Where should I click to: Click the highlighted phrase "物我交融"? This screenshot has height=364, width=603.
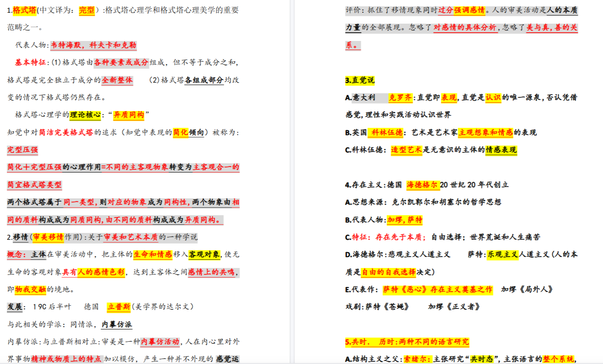coord(31,289)
